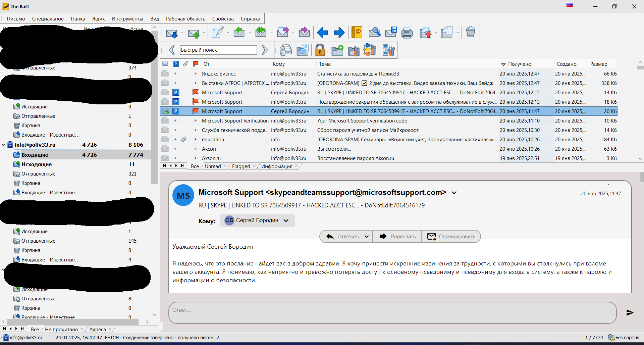This screenshot has height=345, width=644.
Task: Focus the Быстрый поиск search field
Action: tap(218, 50)
